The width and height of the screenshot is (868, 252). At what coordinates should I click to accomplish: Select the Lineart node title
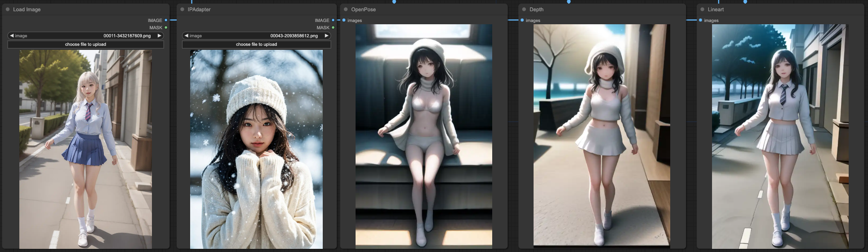(716, 9)
